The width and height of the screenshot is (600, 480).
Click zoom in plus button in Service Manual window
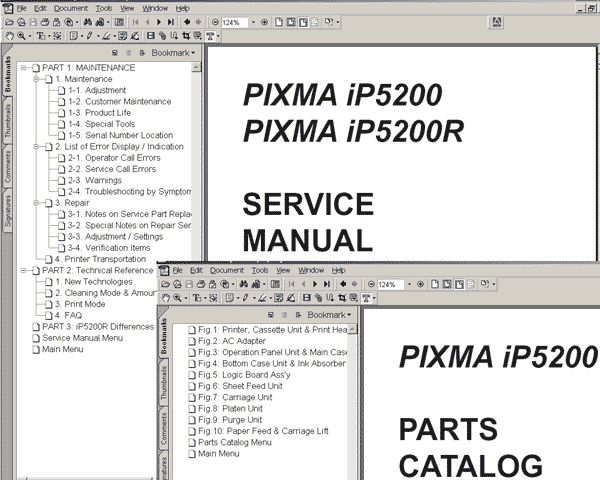[x=264, y=22]
